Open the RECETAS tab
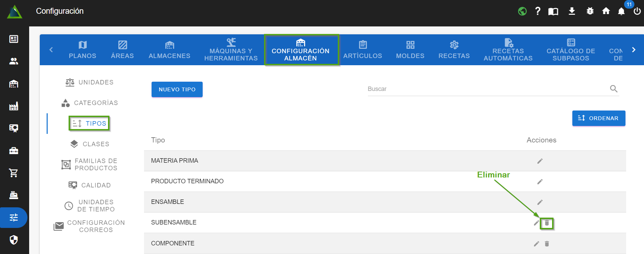The width and height of the screenshot is (644, 254). click(454, 50)
